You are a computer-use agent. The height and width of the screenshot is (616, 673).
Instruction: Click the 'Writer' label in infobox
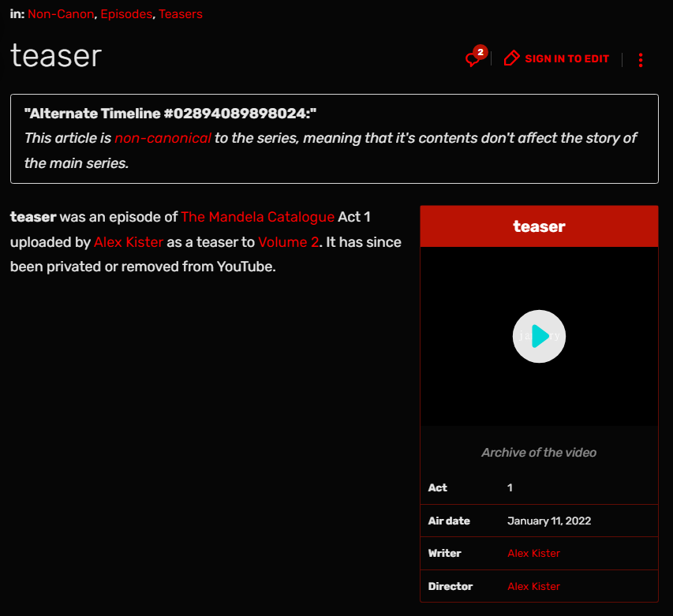(x=444, y=554)
